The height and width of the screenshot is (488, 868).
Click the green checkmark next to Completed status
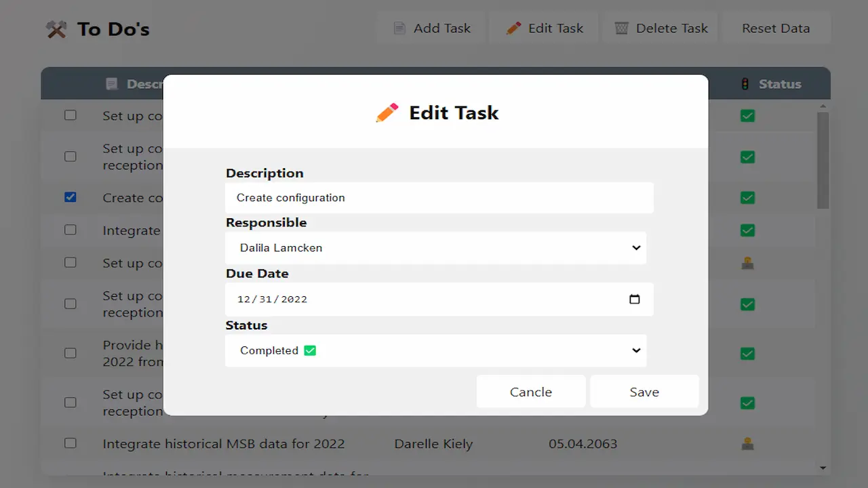[x=310, y=350]
